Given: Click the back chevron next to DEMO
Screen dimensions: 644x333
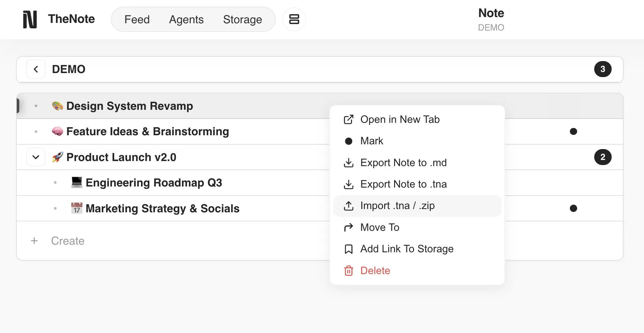Looking at the screenshot, I should (x=36, y=69).
